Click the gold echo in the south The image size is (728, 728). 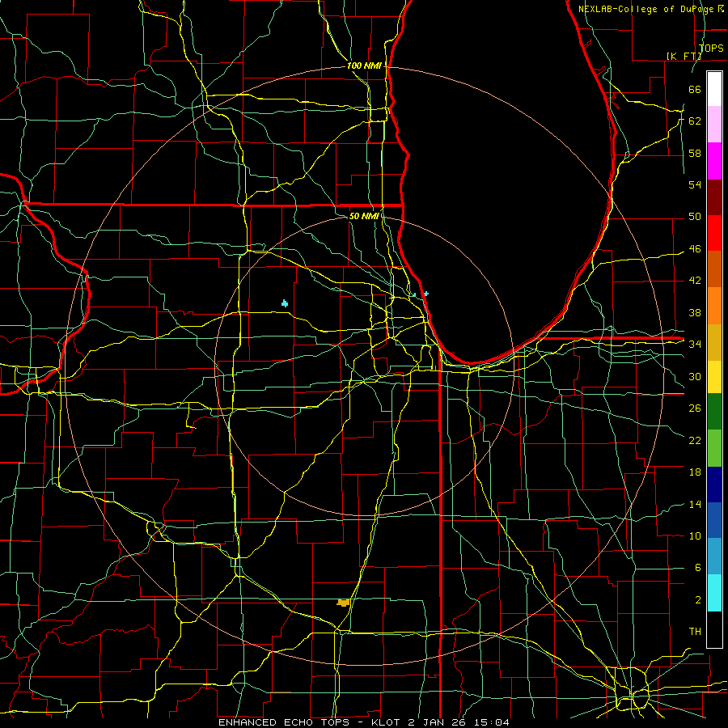[x=343, y=603]
